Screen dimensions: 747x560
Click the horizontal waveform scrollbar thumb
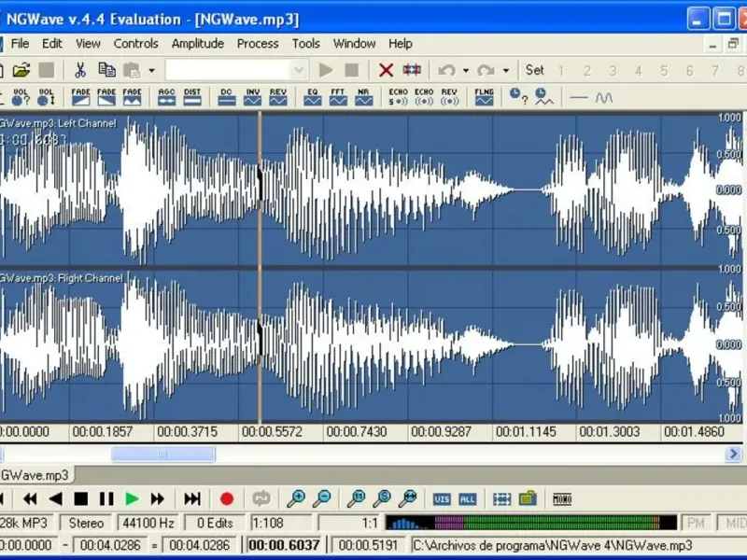pos(162,454)
